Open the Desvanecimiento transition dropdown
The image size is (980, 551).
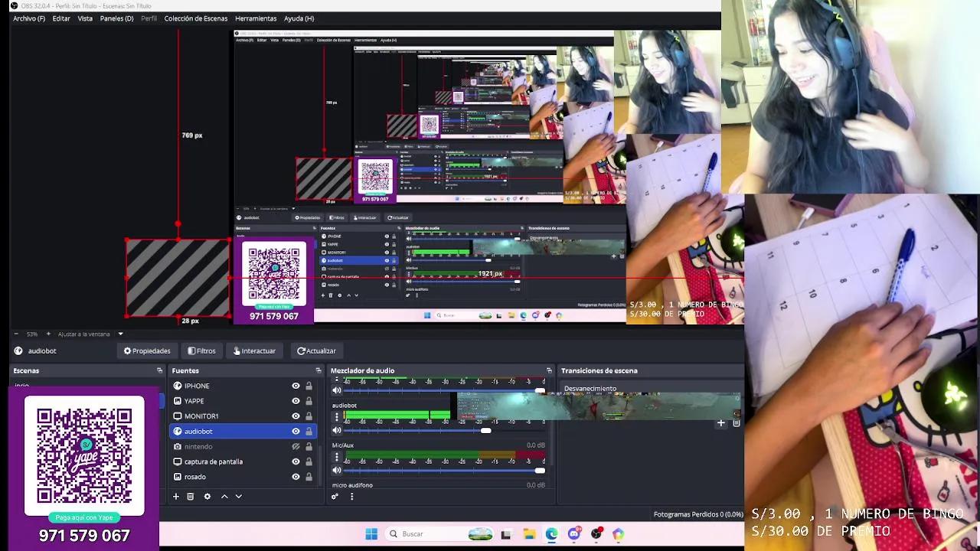(651, 389)
